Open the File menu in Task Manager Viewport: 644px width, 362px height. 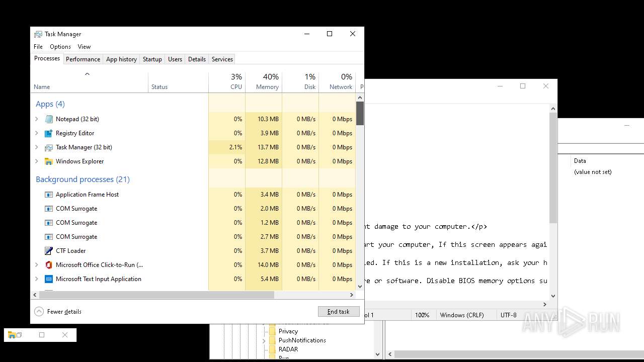coord(38,47)
